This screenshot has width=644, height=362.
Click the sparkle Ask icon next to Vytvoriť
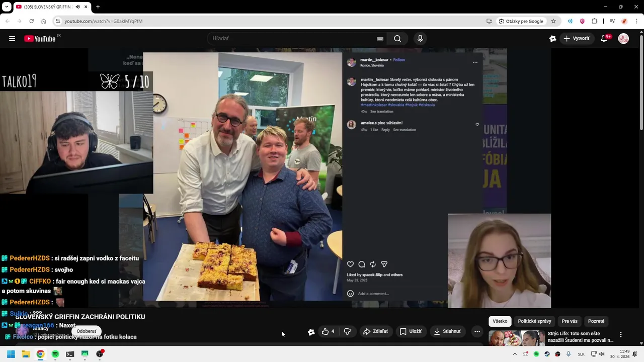tap(552, 39)
